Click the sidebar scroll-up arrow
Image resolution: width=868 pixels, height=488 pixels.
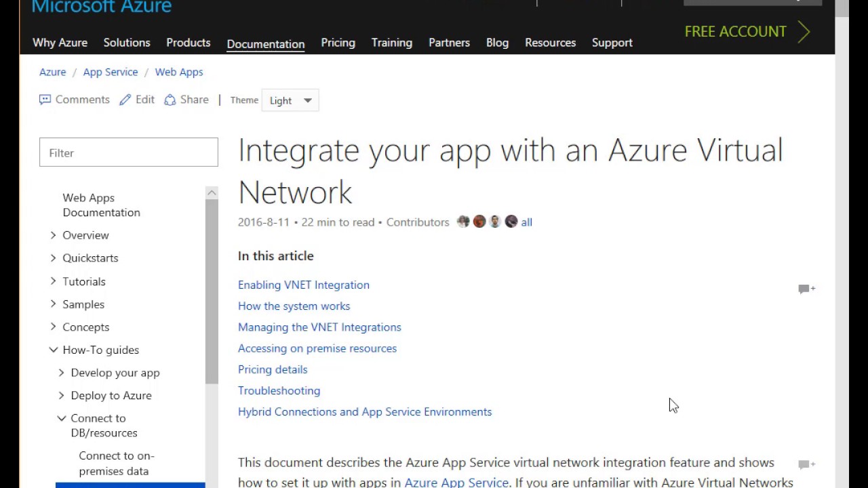[x=212, y=192]
